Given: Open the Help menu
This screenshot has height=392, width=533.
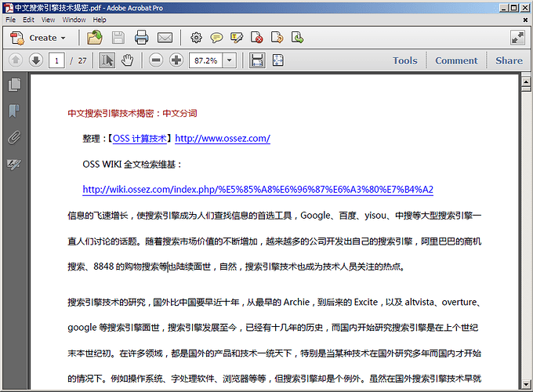Looking at the screenshot, I should coord(100,20).
